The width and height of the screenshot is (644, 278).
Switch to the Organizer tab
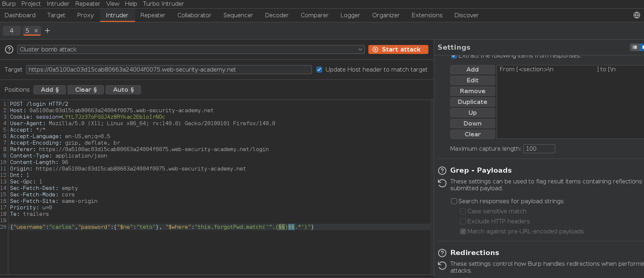[x=386, y=15]
